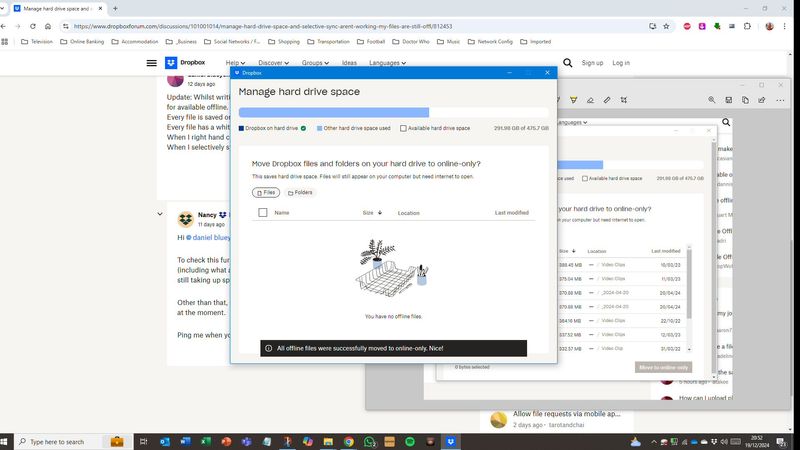Open the Online Banking bookmarks folder
Image resolution: width=800 pixels, height=450 pixels.
coord(82,42)
